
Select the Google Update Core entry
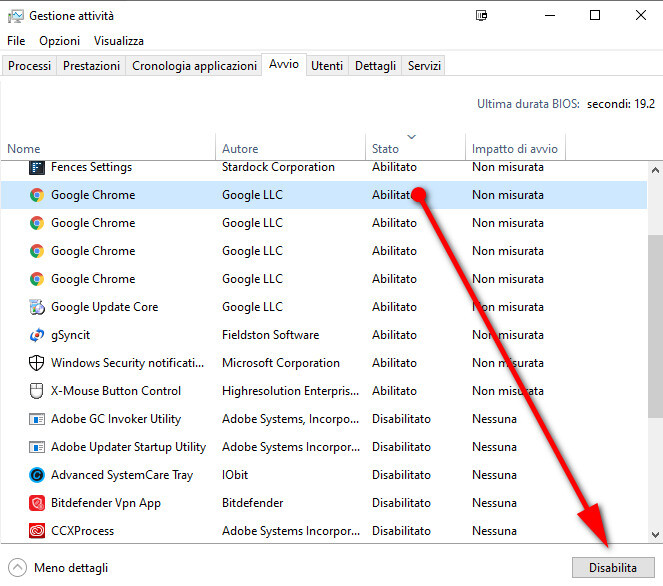point(104,307)
